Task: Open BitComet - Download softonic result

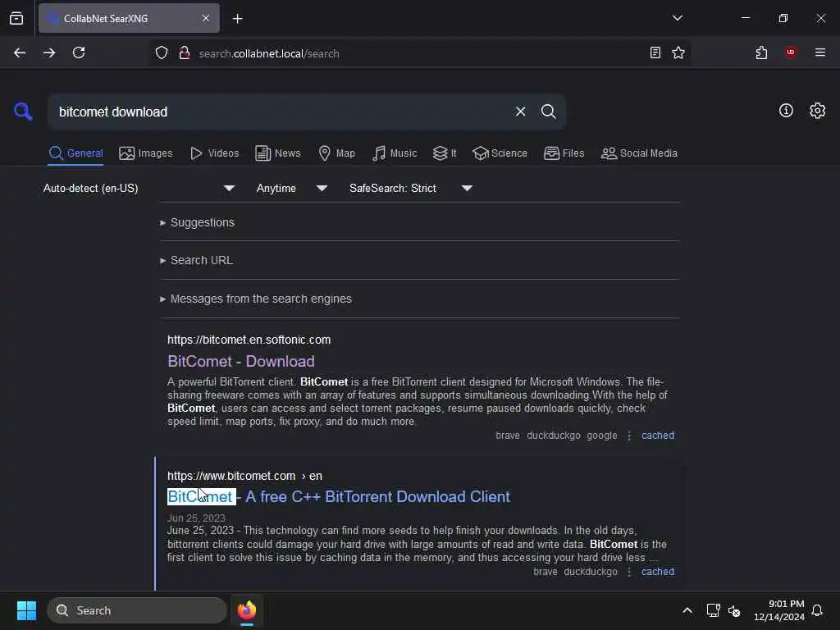Action: click(x=241, y=362)
